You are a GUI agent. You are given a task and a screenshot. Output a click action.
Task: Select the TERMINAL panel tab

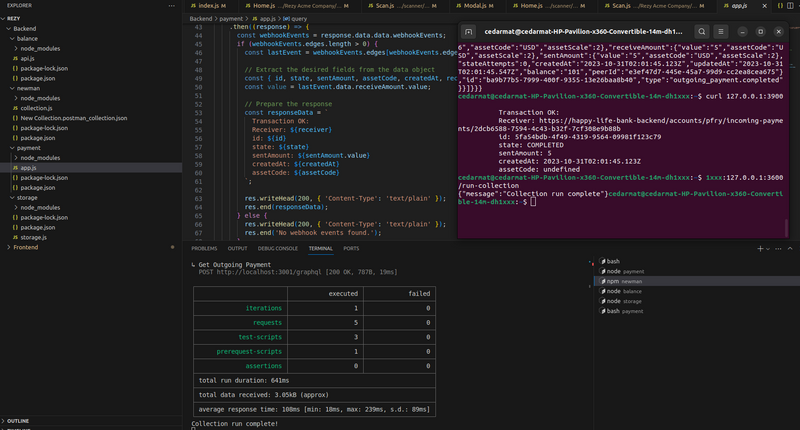pyautogui.click(x=320, y=249)
